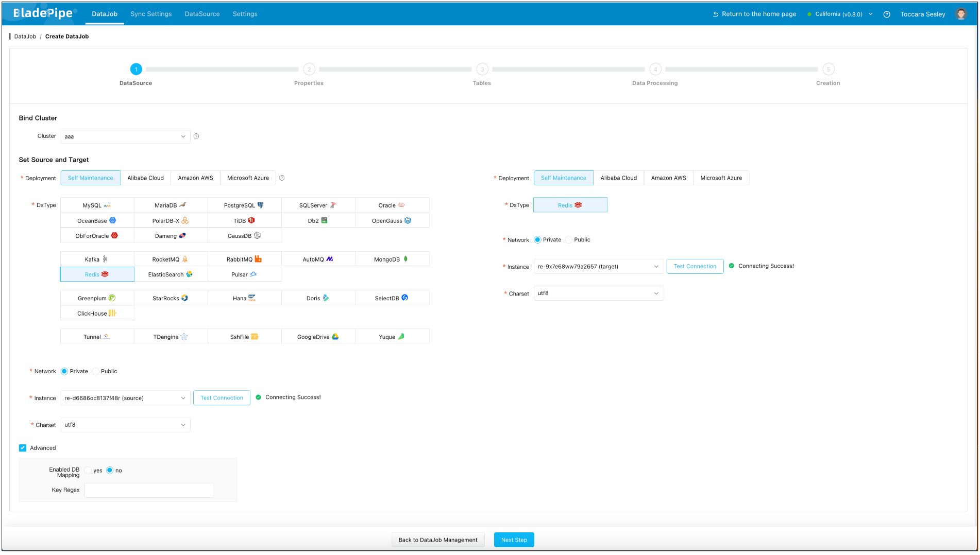
Task: Click into the Key Regex input field
Action: [x=149, y=490]
